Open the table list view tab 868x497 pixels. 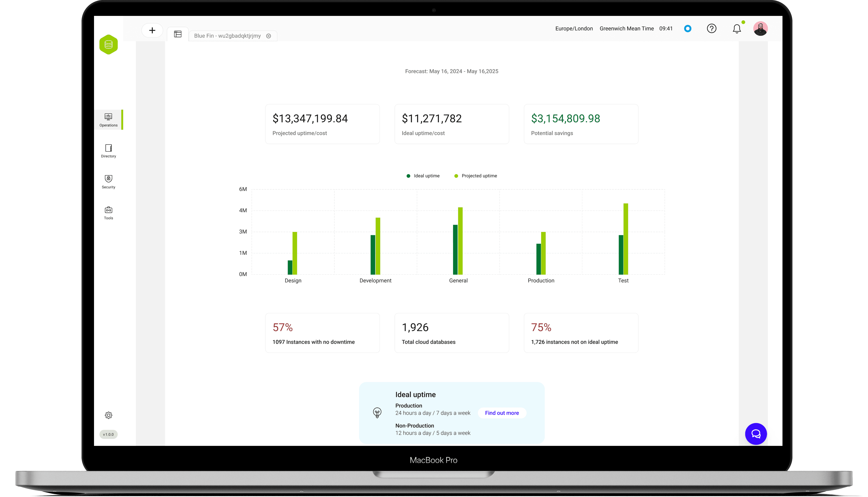click(178, 34)
